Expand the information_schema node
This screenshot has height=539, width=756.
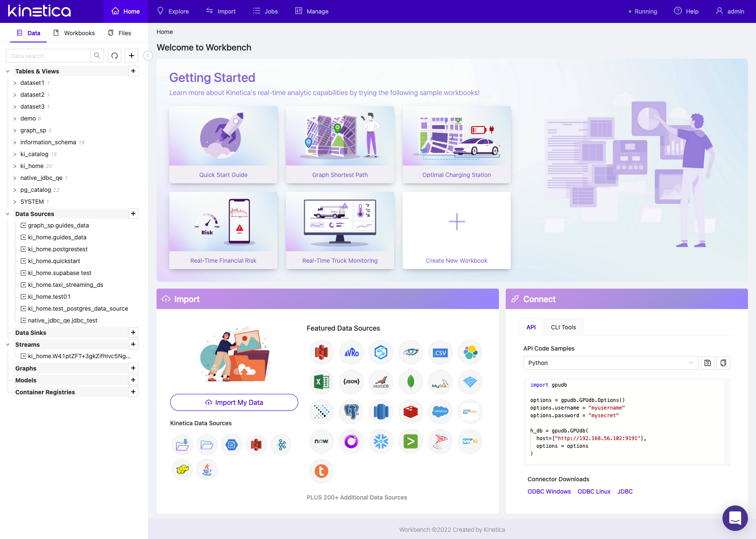pyautogui.click(x=15, y=143)
